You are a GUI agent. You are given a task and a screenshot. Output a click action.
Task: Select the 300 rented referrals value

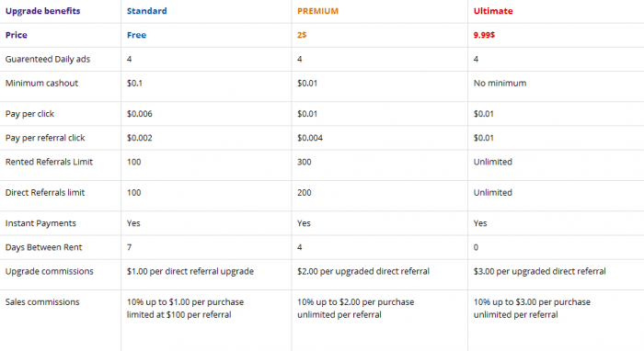[304, 162]
